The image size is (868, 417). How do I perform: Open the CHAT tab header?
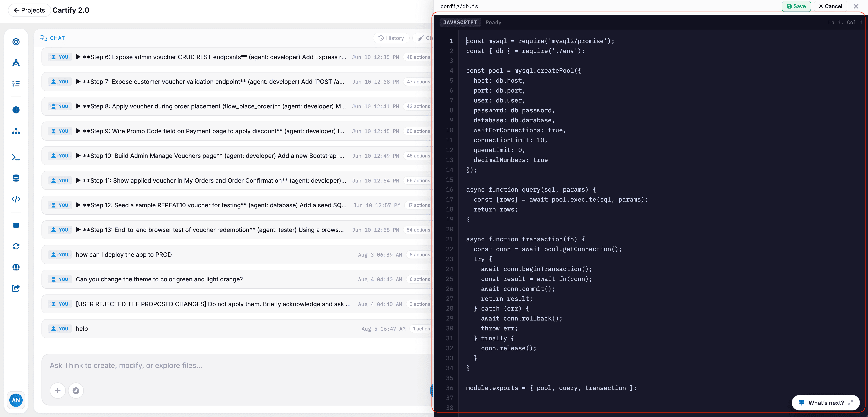pos(52,38)
